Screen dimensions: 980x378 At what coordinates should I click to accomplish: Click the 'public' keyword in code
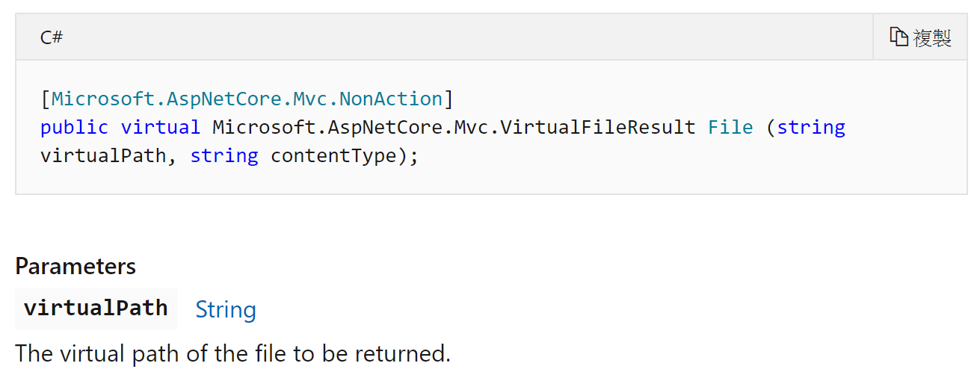tap(75, 127)
